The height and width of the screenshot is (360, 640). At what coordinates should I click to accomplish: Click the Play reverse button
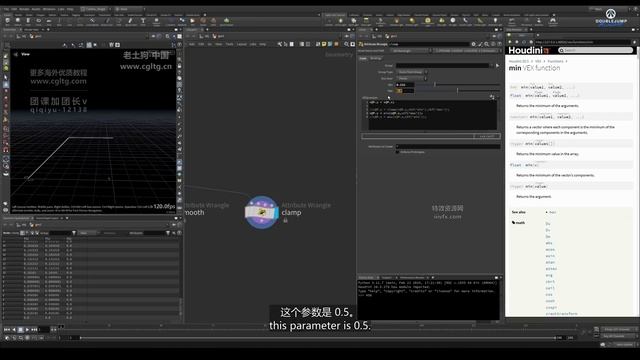(14, 329)
